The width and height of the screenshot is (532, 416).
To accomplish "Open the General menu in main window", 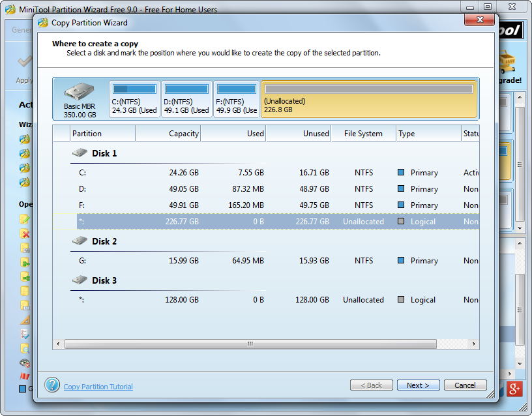I will pyautogui.click(x=22, y=30).
